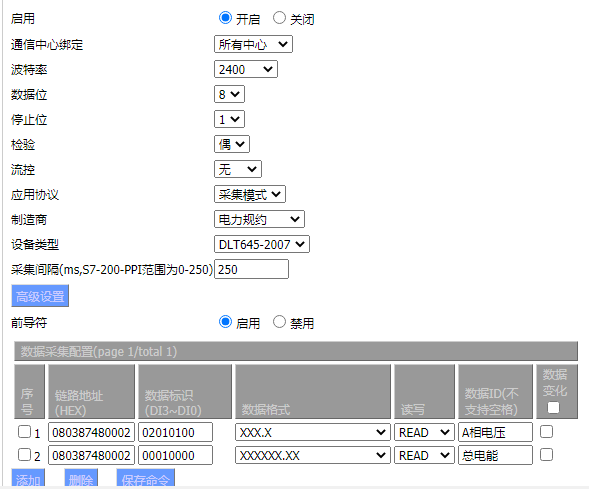The image size is (589, 489).
Task: Open the XXX.X 数据格式 dropdown
Action: pos(313,432)
